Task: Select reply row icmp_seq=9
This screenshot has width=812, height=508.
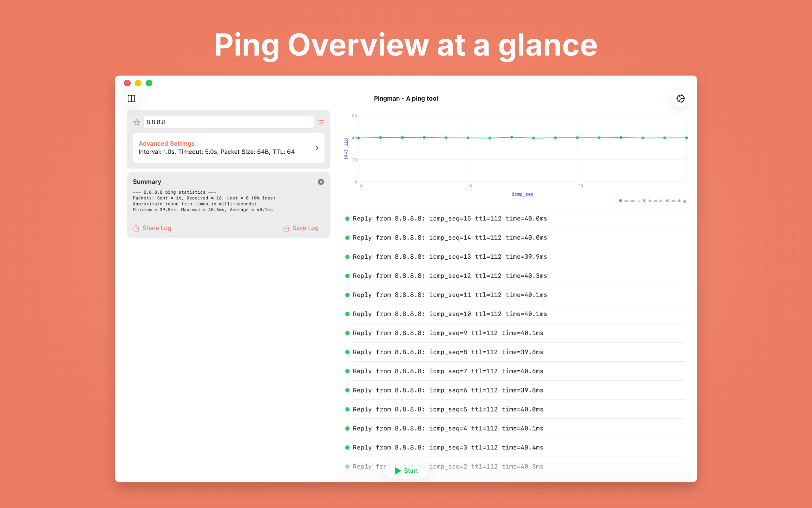Action: point(515,333)
